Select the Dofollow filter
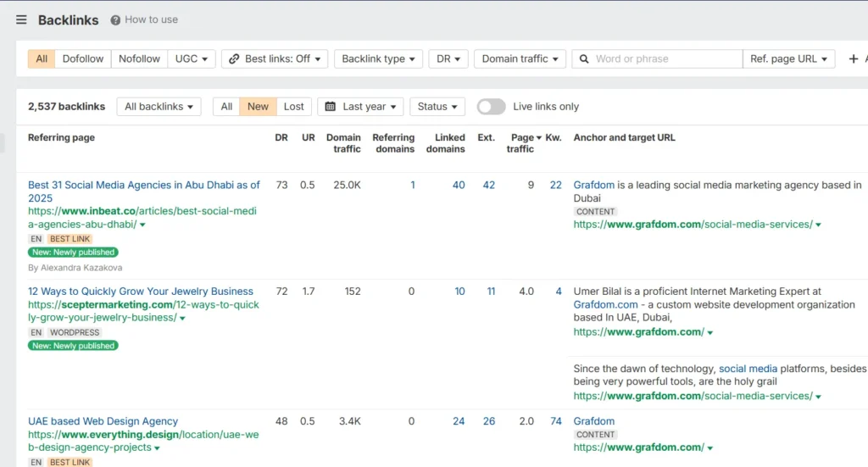 point(82,58)
